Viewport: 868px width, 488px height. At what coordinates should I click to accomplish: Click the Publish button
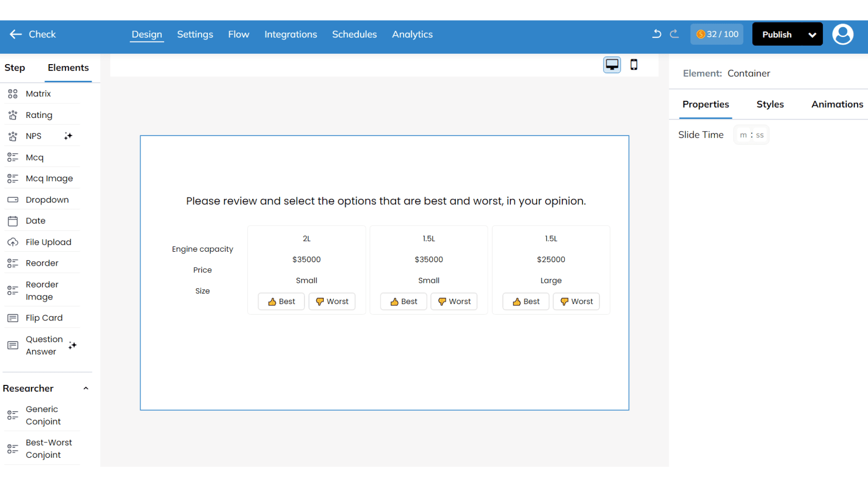[x=777, y=35]
